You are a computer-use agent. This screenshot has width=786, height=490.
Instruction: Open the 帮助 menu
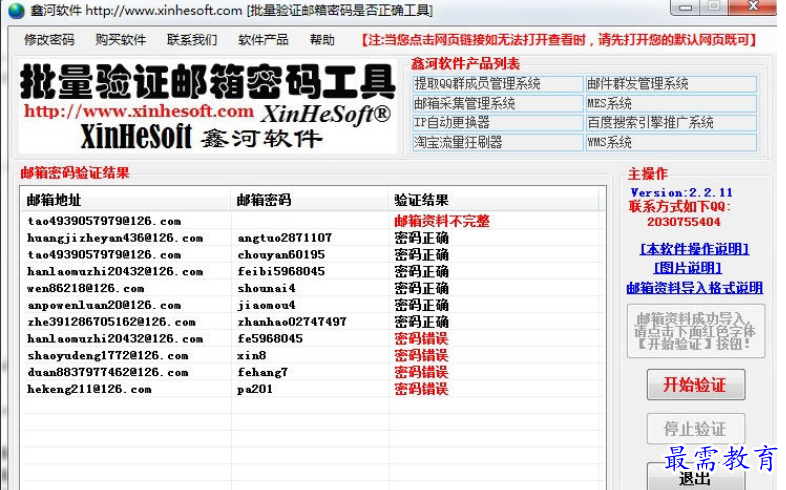point(322,40)
